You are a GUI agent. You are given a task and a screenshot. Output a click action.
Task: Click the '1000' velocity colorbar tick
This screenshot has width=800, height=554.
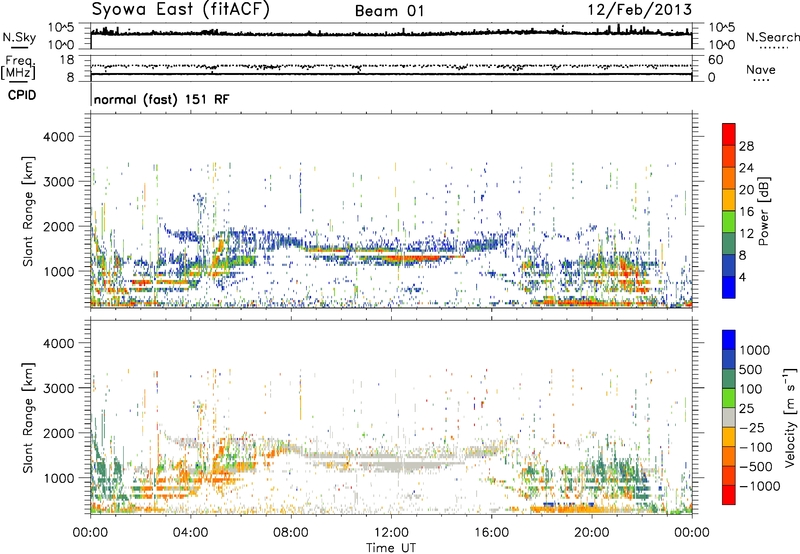click(x=755, y=350)
